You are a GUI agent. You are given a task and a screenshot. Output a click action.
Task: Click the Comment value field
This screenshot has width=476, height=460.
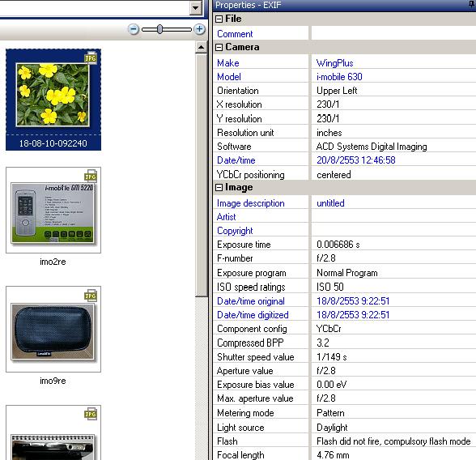point(393,33)
